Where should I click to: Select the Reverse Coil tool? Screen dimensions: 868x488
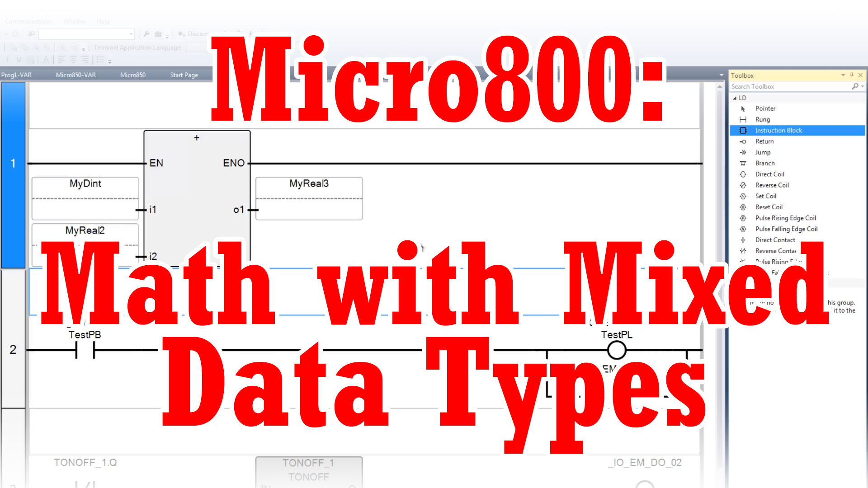point(771,185)
